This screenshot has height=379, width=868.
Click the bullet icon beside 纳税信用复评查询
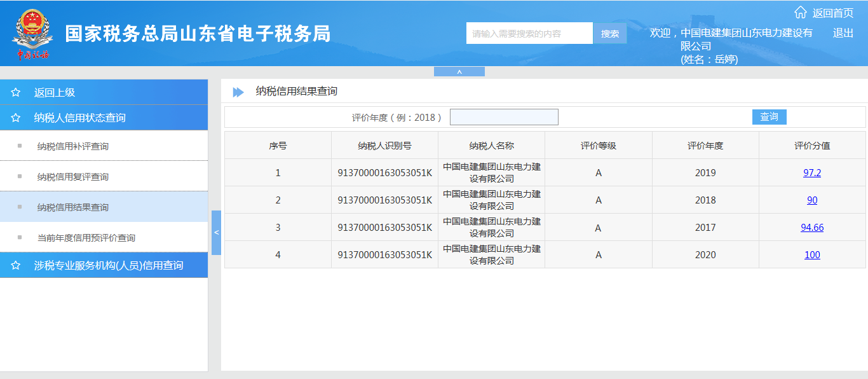click(x=21, y=176)
